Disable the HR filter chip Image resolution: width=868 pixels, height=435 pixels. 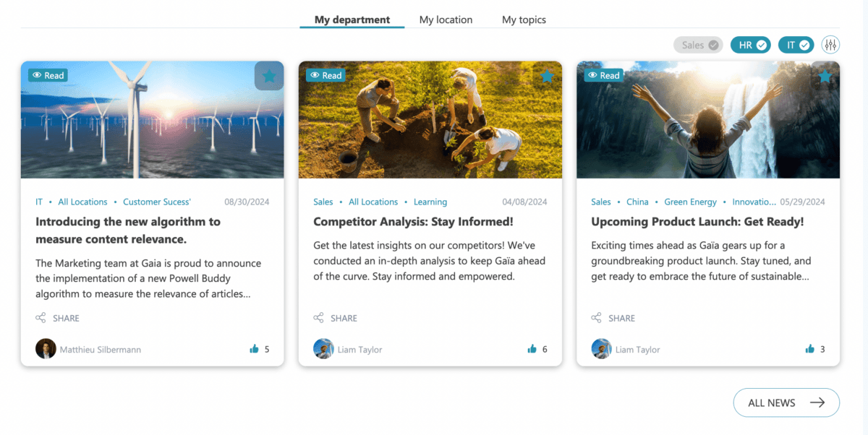coord(750,44)
